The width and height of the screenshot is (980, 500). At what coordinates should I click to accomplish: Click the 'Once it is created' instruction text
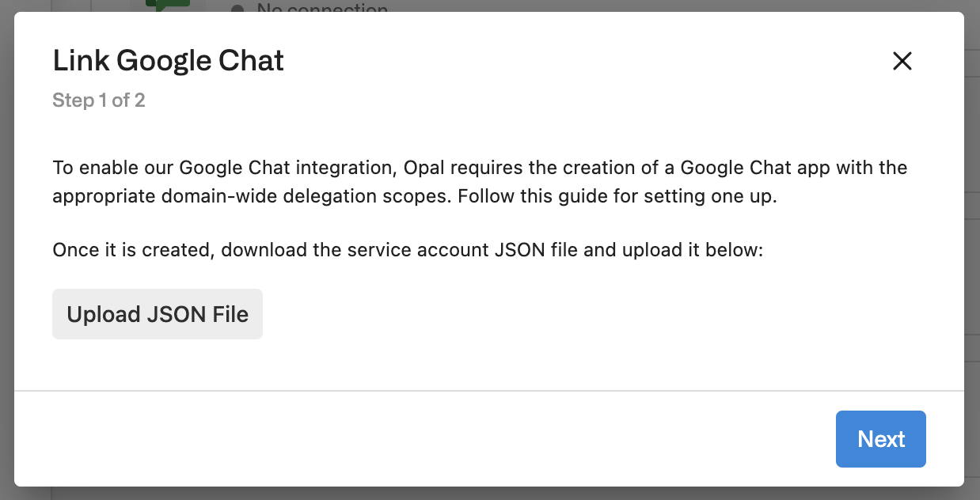[408, 251]
